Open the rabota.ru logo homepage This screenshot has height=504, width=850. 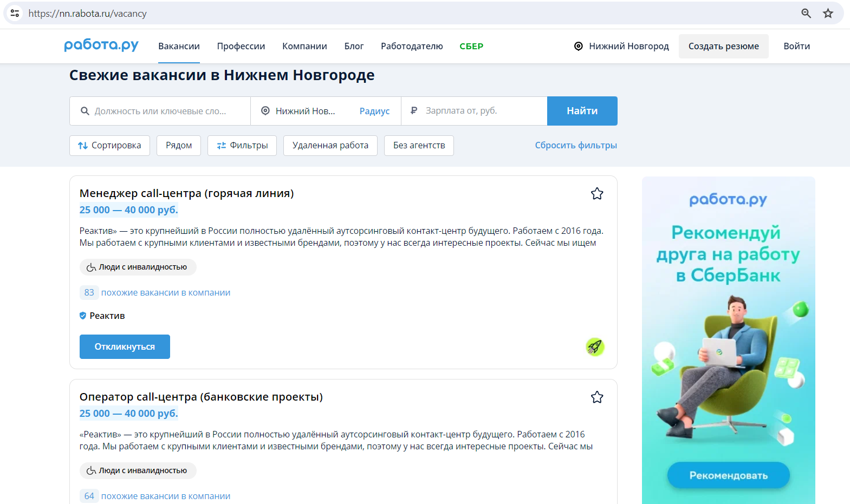[x=101, y=45]
